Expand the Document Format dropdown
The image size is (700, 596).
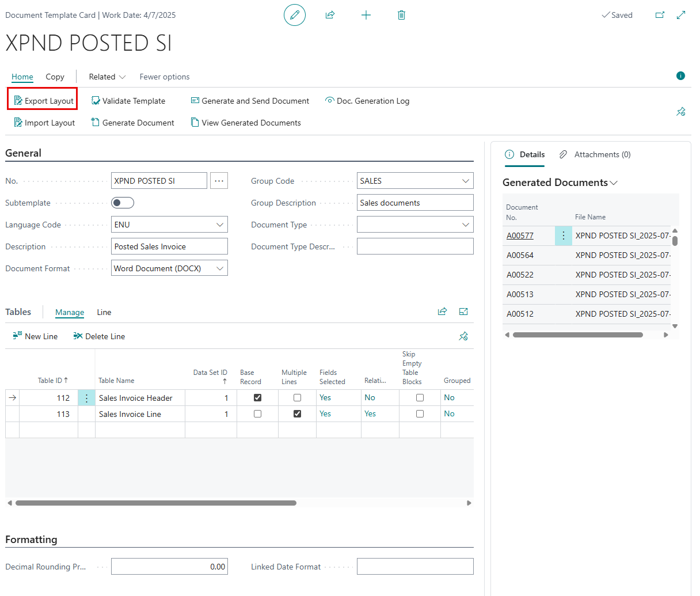point(219,268)
